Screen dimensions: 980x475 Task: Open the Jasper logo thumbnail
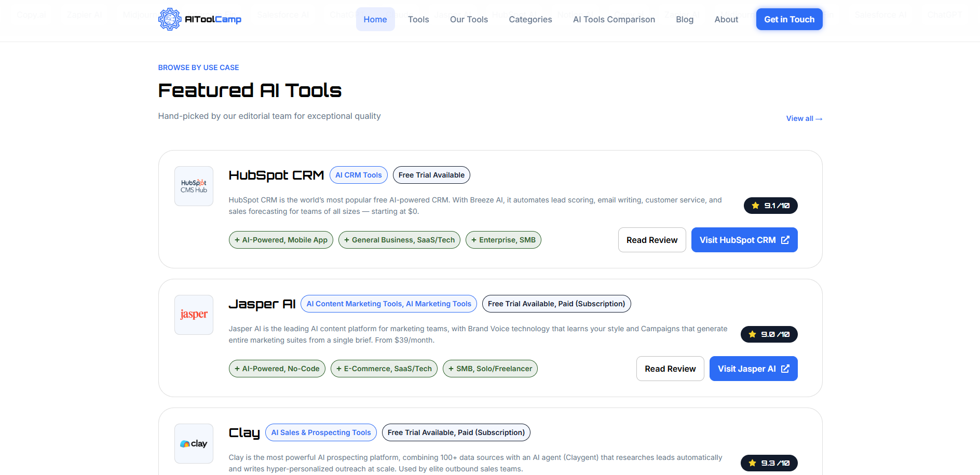tap(194, 315)
